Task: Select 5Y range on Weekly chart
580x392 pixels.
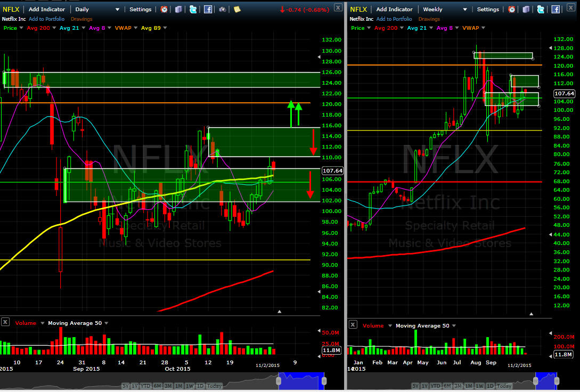Action: tap(416, 386)
